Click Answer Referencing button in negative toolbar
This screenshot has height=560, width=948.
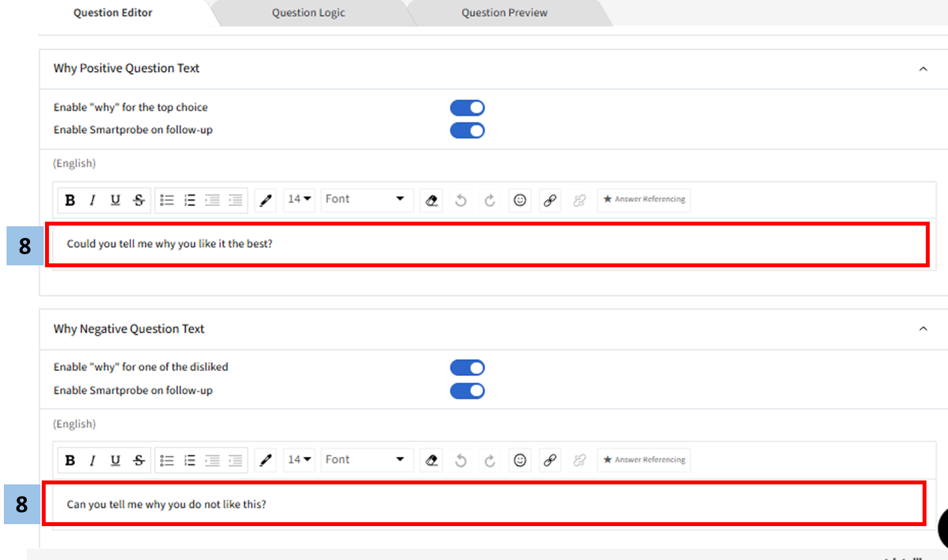click(644, 460)
